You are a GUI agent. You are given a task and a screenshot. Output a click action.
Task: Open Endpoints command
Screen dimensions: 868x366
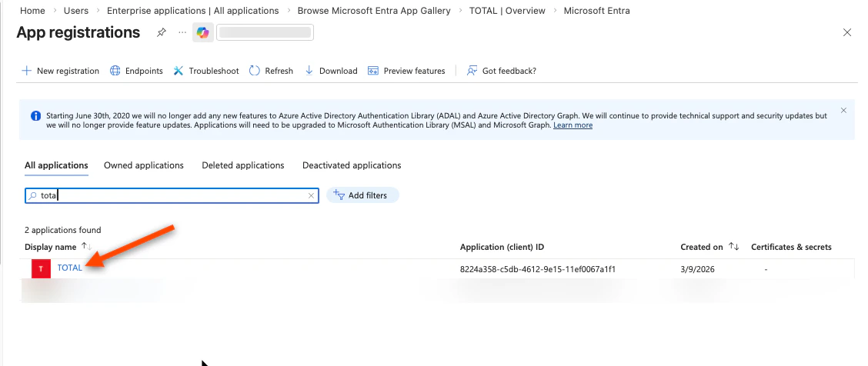coord(136,71)
